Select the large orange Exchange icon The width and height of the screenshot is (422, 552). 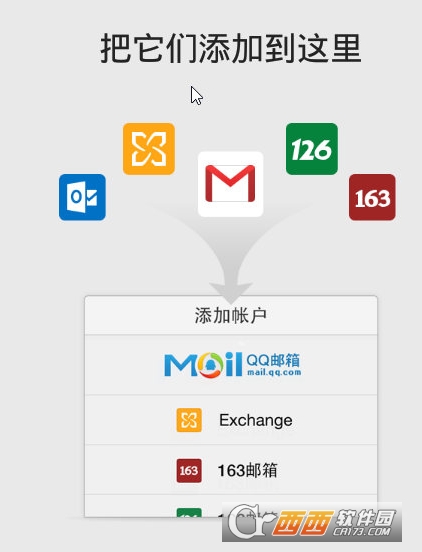(149, 149)
